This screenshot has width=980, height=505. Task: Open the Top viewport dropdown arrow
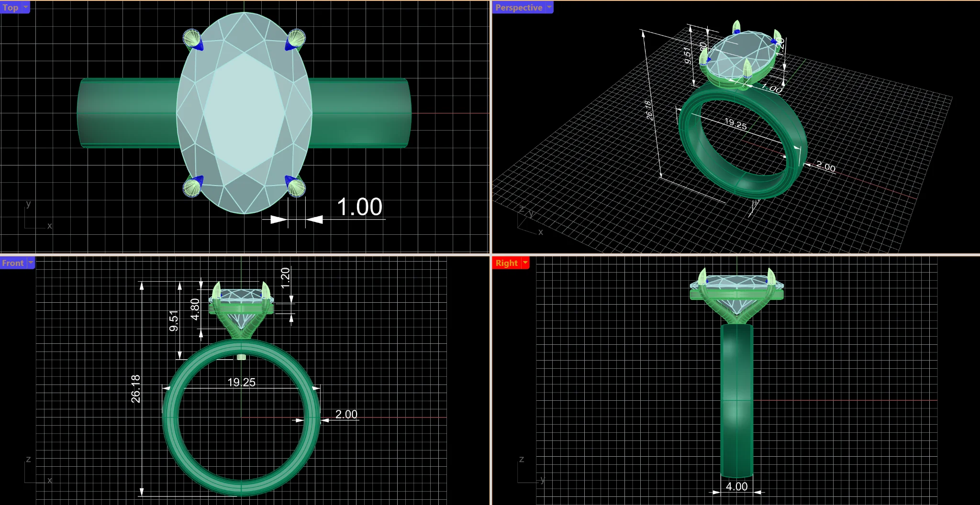[x=26, y=7]
